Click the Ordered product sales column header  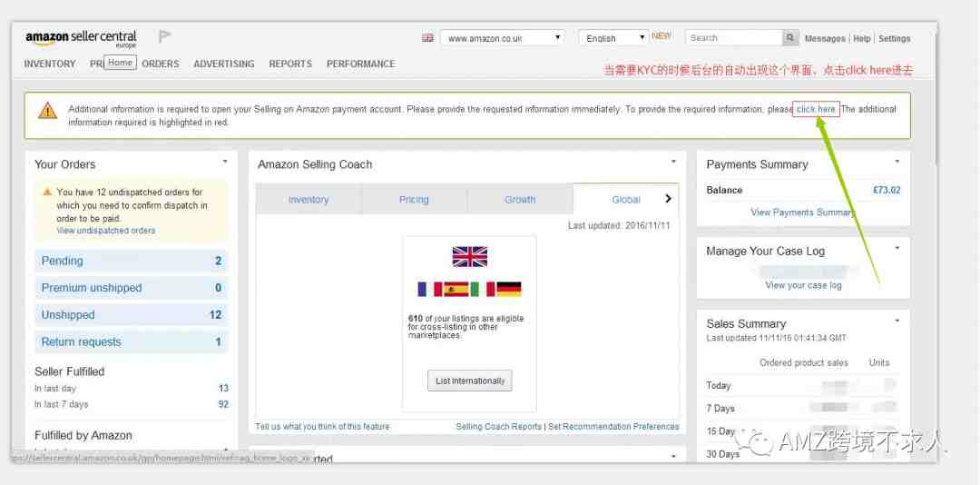[804, 363]
